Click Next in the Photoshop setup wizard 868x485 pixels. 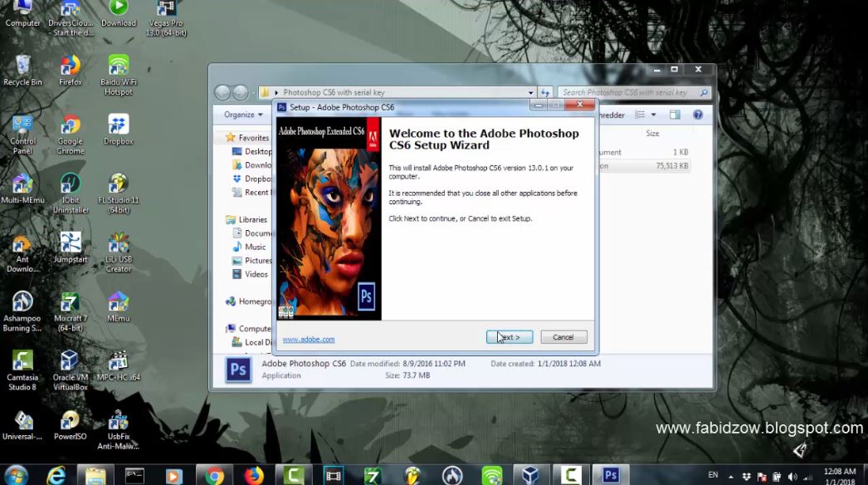(509, 336)
